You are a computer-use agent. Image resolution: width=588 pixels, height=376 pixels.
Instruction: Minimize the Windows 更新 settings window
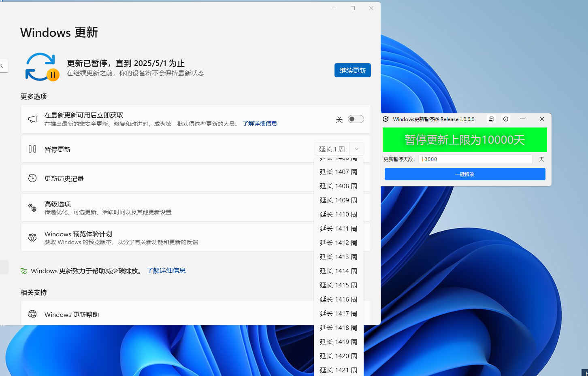coord(334,8)
